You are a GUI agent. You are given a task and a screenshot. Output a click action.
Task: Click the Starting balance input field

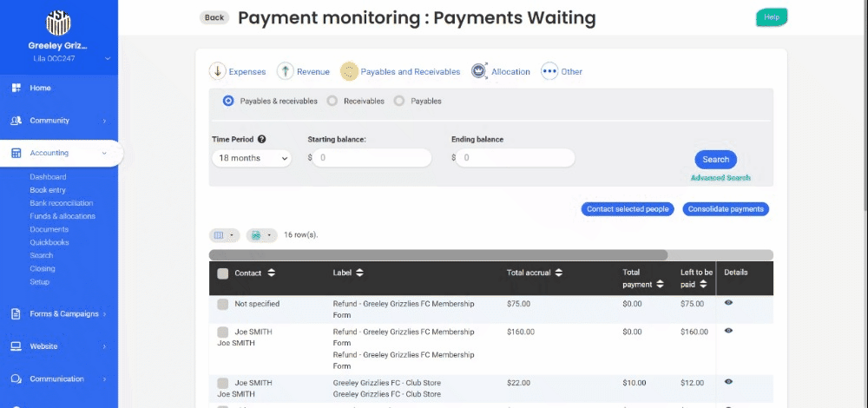[372, 158]
